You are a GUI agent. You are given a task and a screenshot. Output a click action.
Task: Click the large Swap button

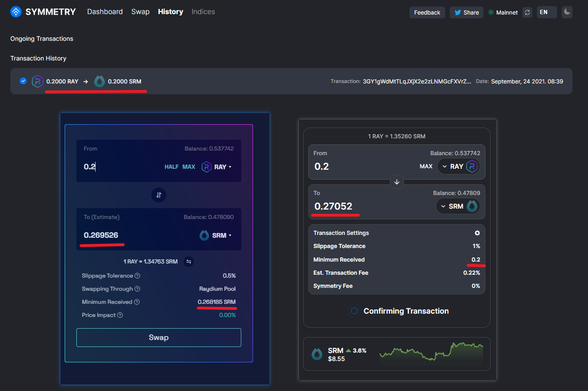159,338
